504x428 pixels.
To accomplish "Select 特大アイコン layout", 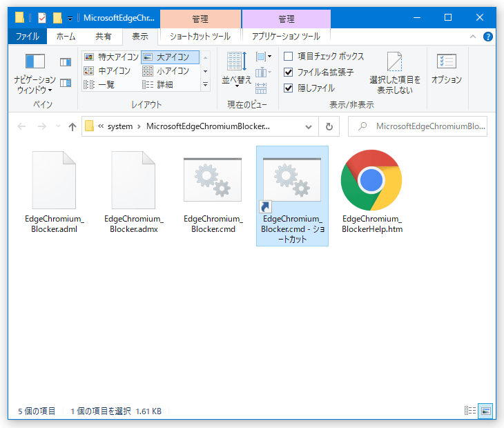I will tap(111, 57).
